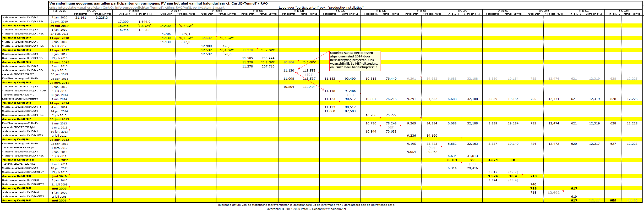Select the capacity value '31,613'
The width and height of the screenshot is (644, 212).
(472, 156)
